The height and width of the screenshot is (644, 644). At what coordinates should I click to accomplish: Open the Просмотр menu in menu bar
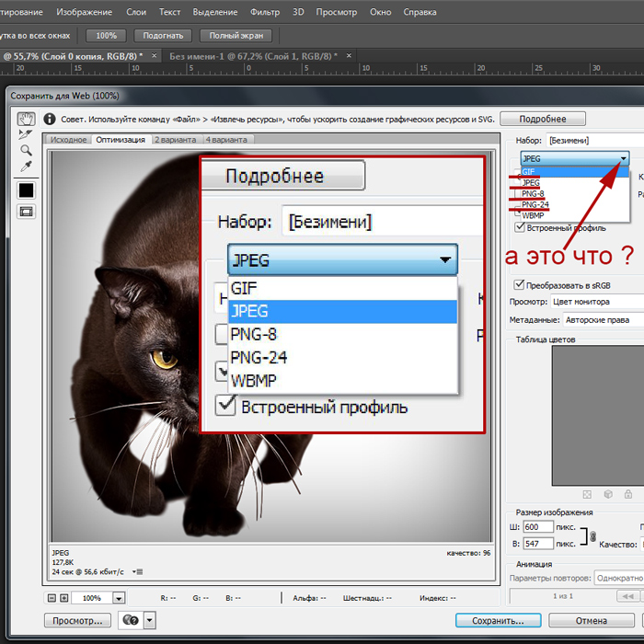click(337, 12)
